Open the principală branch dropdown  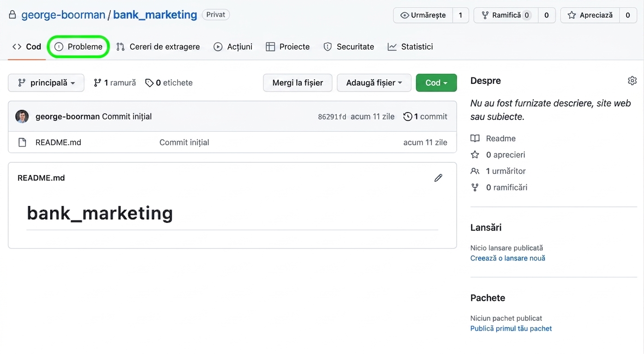click(46, 83)
